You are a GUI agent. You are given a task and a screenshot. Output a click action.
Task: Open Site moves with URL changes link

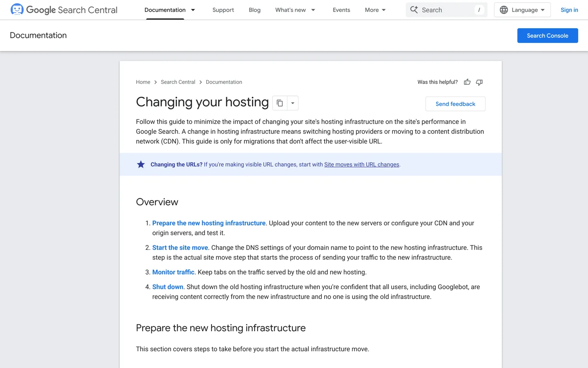click(x=362, y=164)
